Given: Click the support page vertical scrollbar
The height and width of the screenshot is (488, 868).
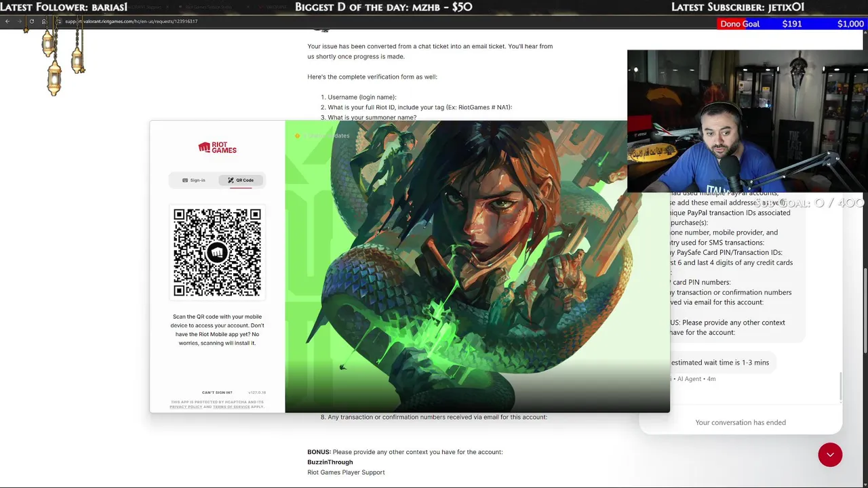Looking at the screenshot, I should 864,310.
